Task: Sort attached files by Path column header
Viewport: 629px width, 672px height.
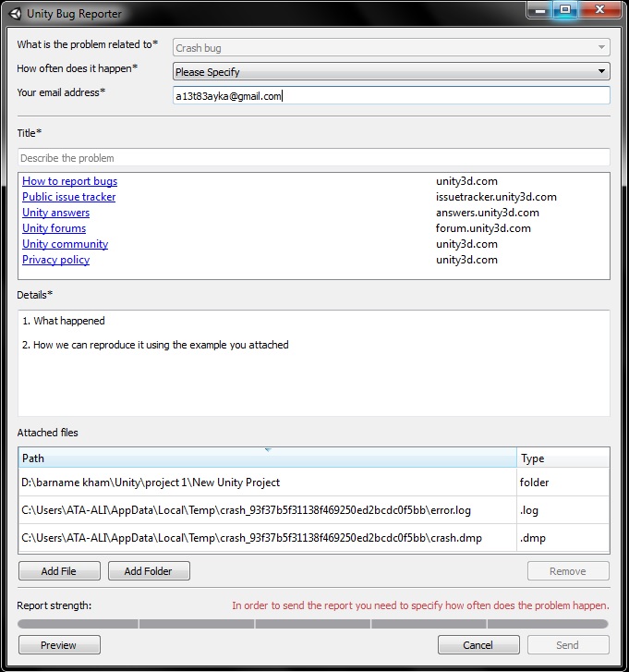Action: pos(268,458)
